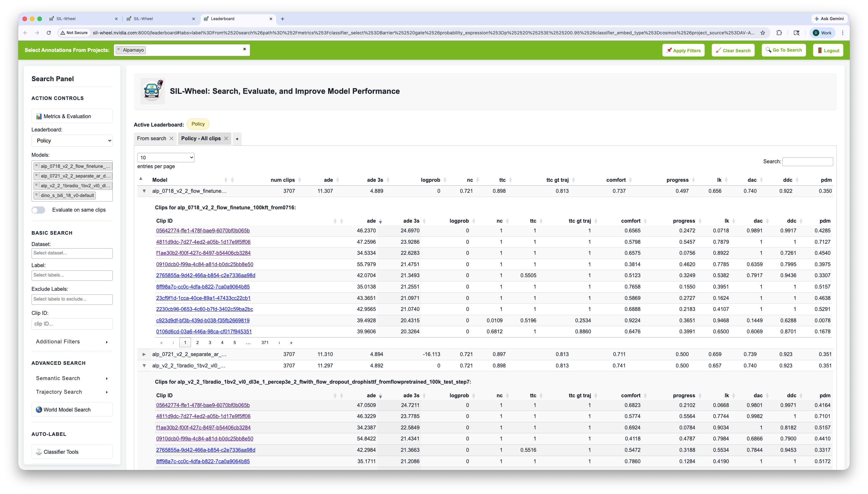Screen dimensions: 868x494
Task: Collapse the alp_0718_v2_2_flow_finetune row
Action: tap(144, 191)
